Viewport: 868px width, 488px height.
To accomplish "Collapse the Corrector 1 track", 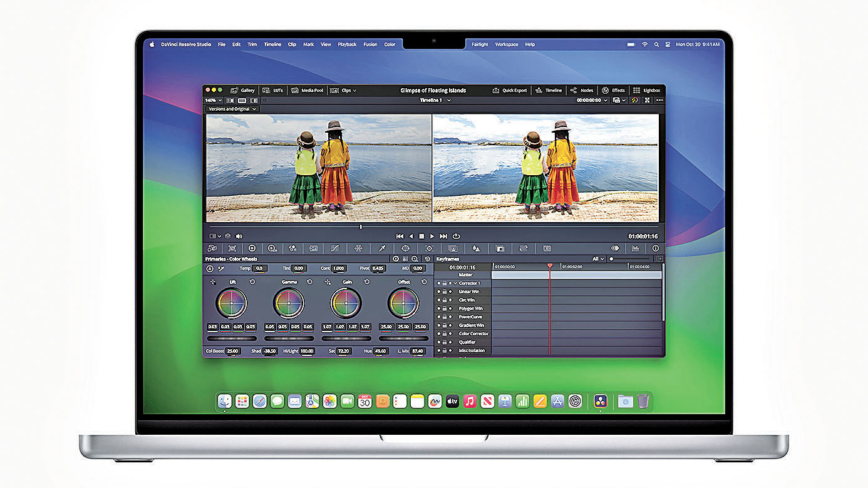I will point(455,283).
